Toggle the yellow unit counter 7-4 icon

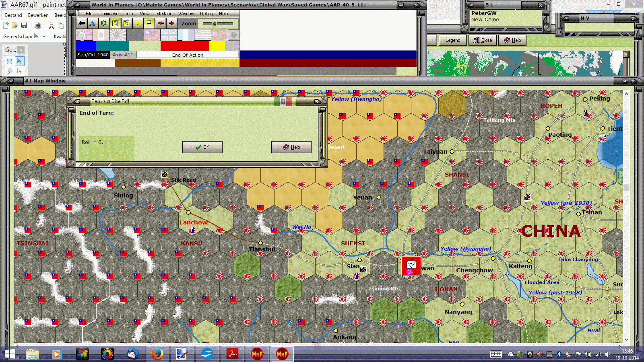click(115, 23)
